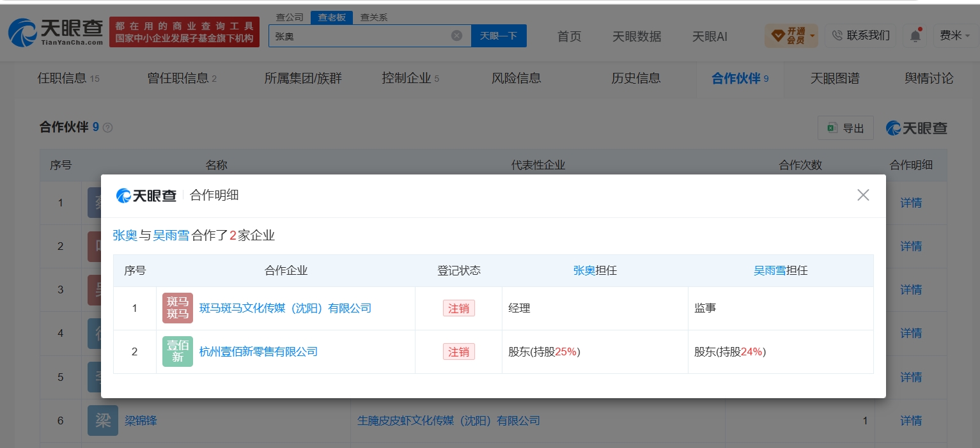980x448 pixels.
Task: Open 斑马斑马文化传媒（沈阳）有限公司 link
Action: click(285, 308)
